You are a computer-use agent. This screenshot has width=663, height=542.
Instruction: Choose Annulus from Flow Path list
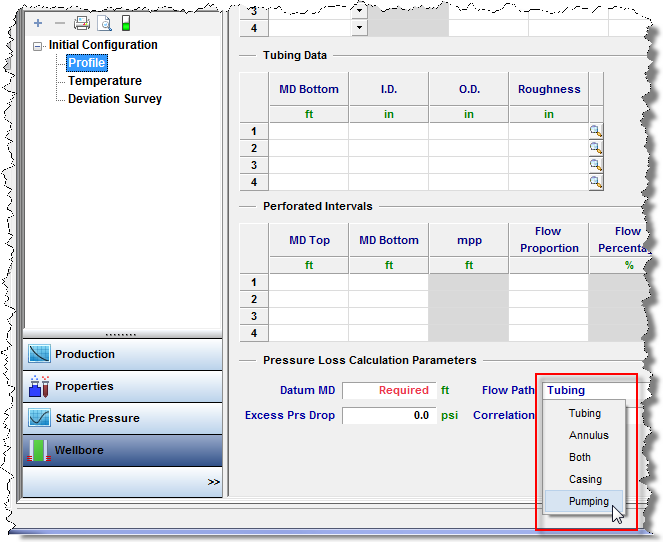pyautogui.click(x=588, y=435)
